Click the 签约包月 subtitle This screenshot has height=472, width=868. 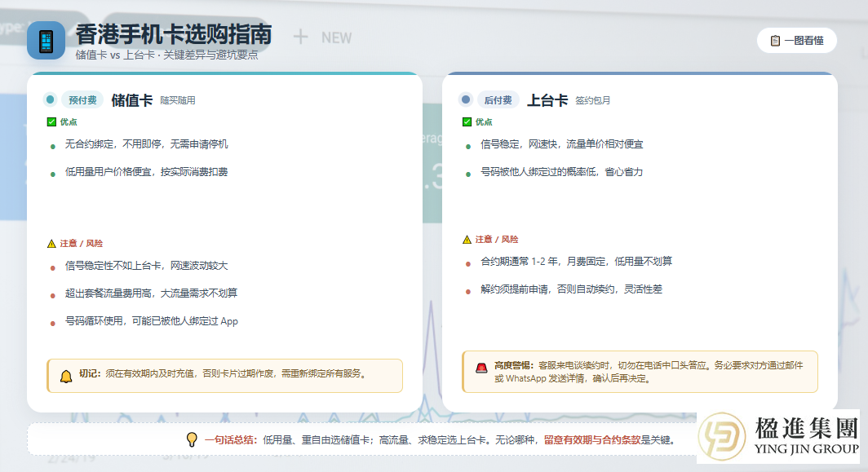pyautogui.click(x=593, y=101)
